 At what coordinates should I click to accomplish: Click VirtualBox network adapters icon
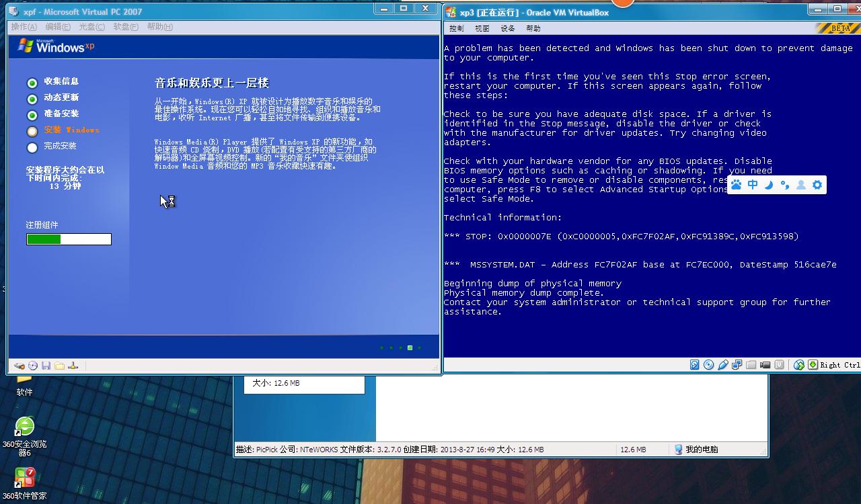[737, 365]
